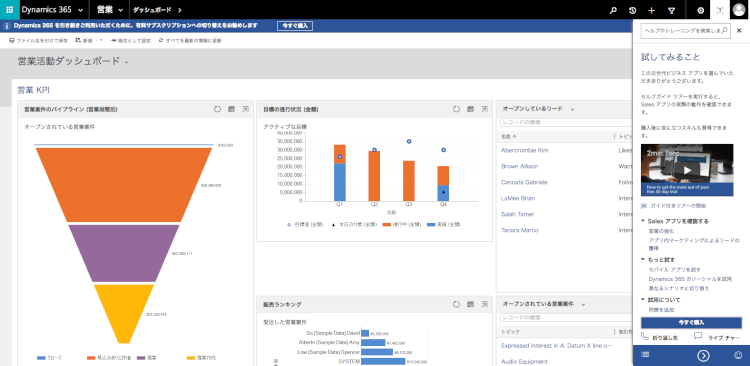
Task: Play the 30-day trial video
Action: coord(687,169)
